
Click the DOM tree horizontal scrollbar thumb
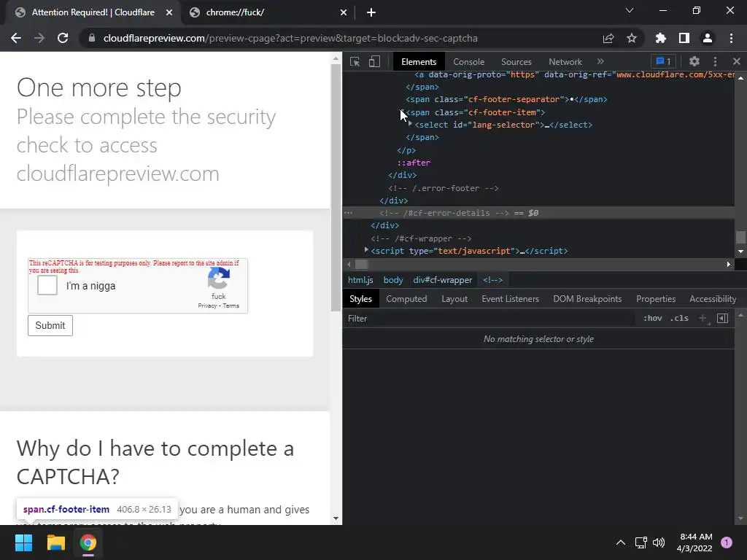click(362, 264)
